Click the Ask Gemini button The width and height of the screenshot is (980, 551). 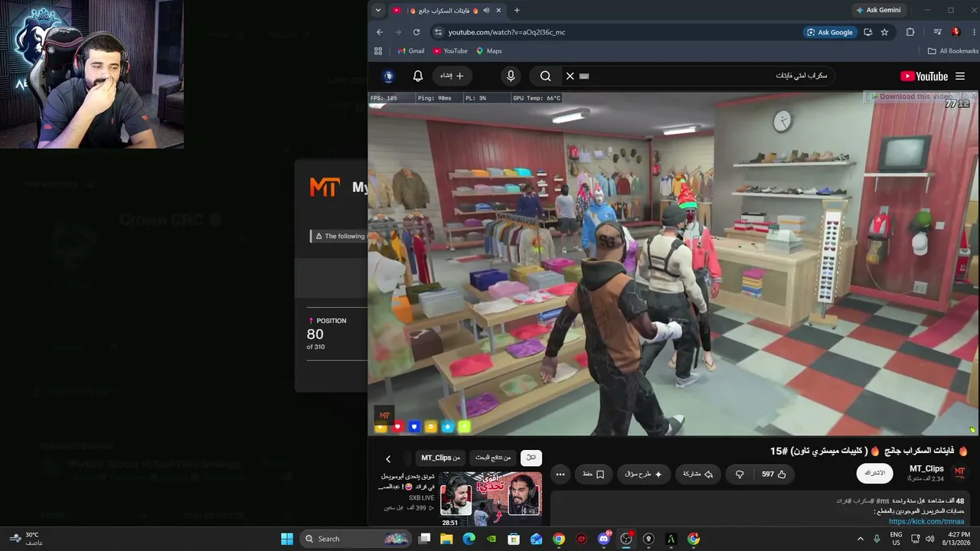click(877, 10)
